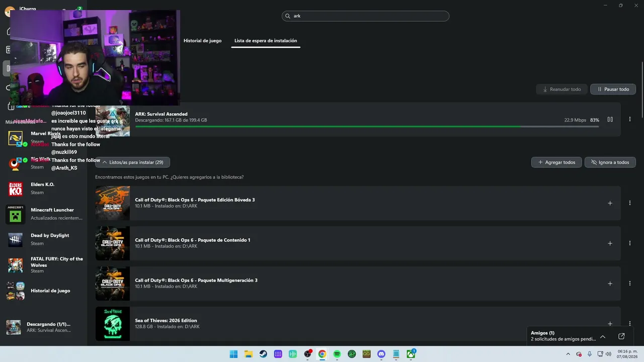Open Spotify from the taskbar
The image size is (644, 362).
pyautogui.click(x=337, y=354)
